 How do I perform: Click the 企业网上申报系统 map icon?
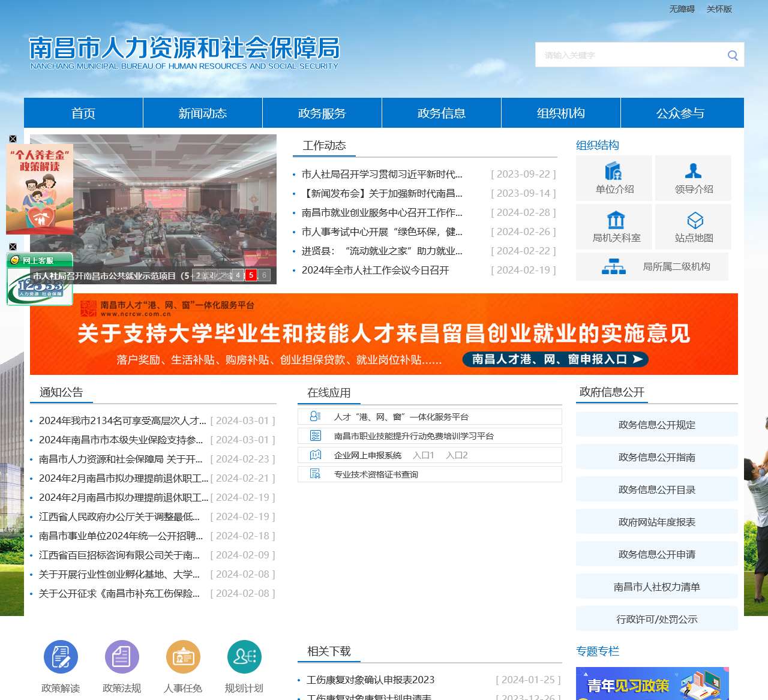coord(314,455)
